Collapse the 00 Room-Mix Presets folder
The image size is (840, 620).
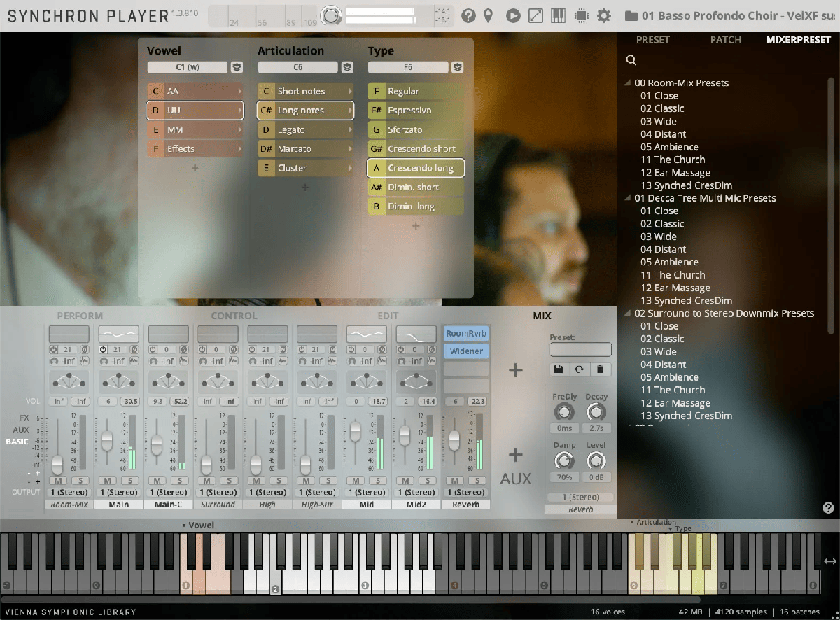628,83
